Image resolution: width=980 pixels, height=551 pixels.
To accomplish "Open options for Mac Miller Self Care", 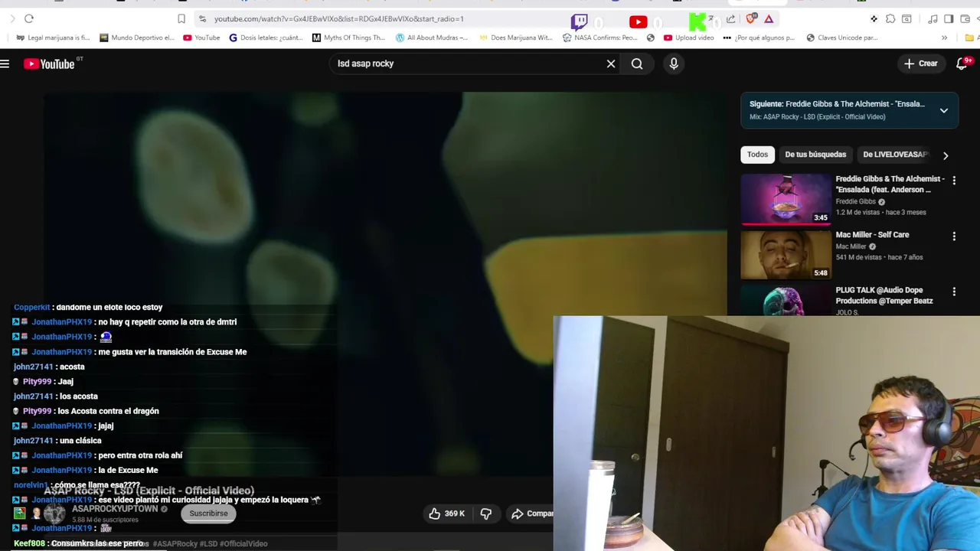I will pyautogui.click(x=954, y=236).
